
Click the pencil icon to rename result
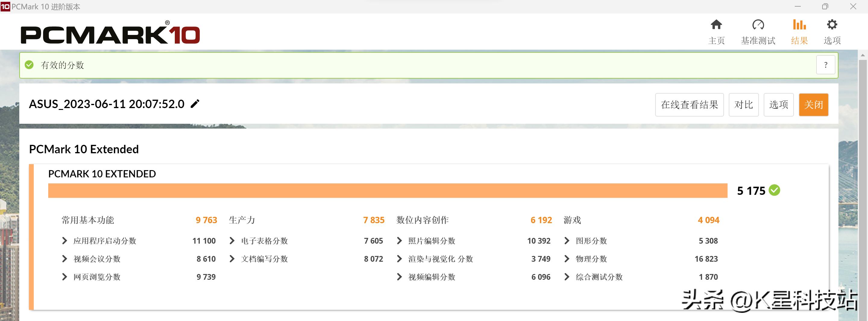pos(195,104)
